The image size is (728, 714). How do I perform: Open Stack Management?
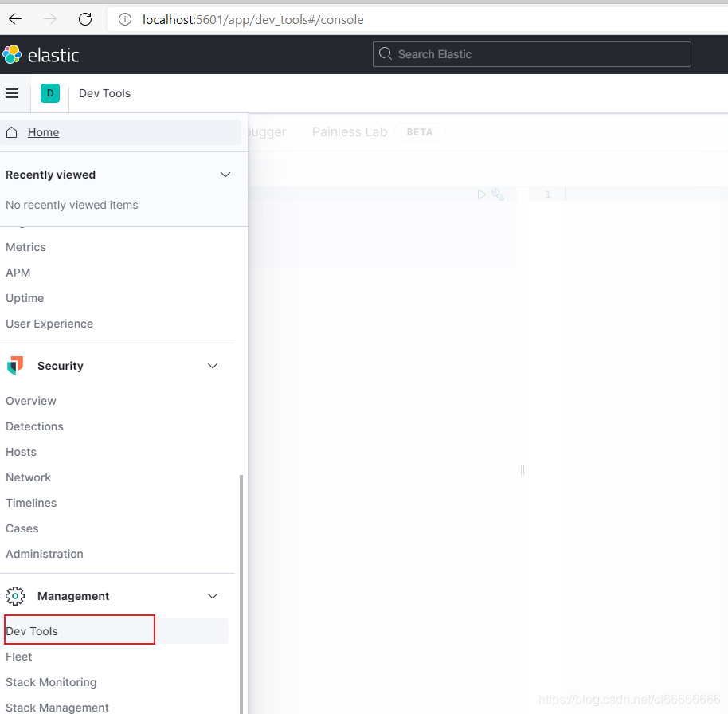[x=57, y=708]
